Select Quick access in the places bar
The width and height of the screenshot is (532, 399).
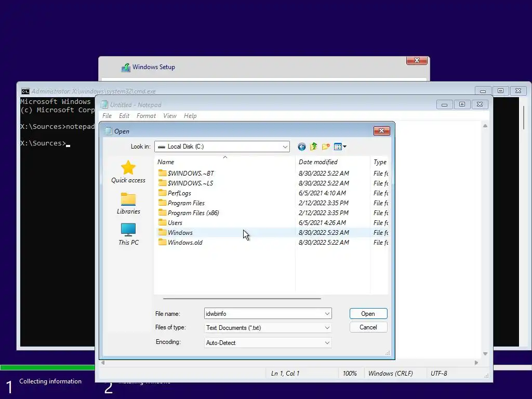128,172
